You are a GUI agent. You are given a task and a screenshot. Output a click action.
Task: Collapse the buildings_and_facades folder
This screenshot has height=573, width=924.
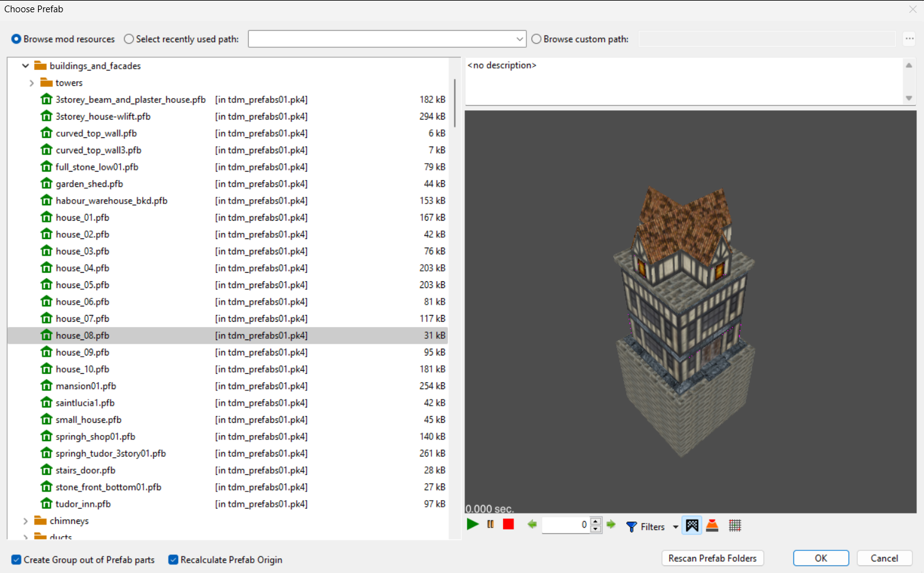[x=25, y=66]
